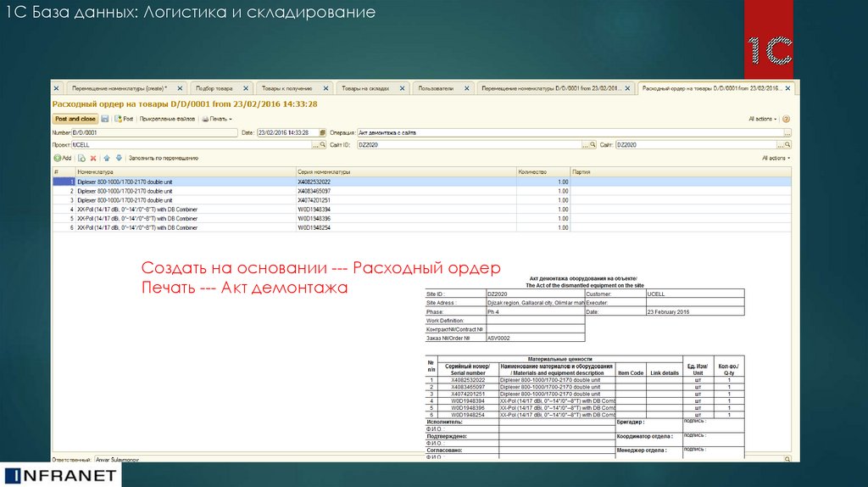Open the table's All actions dropdown

[x=776, y=158]
